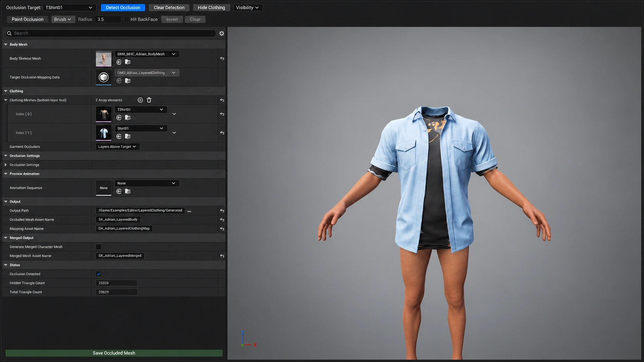The width and height of the screenshot is (644, 362).
Task: Open the search settings gear icon
Action: click(x=221, y=33)
